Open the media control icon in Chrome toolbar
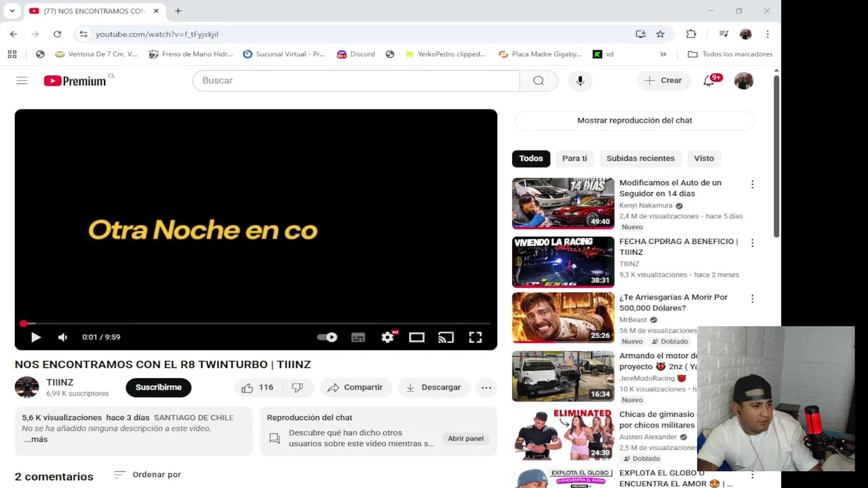 coord(724,34)
